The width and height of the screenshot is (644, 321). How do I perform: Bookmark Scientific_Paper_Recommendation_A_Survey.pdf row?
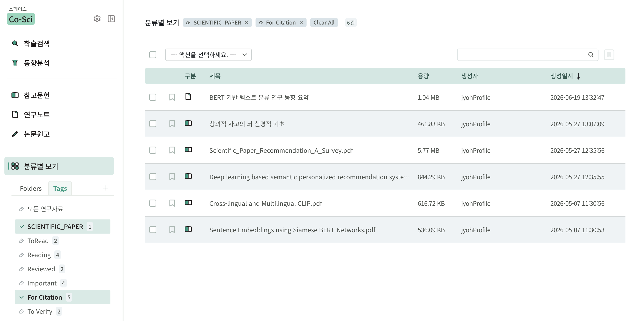(x=172, y=150)
